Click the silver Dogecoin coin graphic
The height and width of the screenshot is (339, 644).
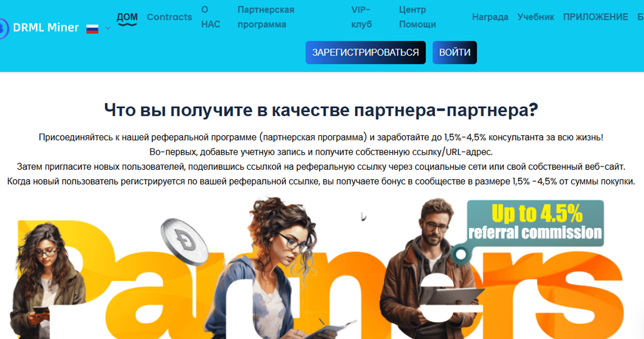pos(184,242)
